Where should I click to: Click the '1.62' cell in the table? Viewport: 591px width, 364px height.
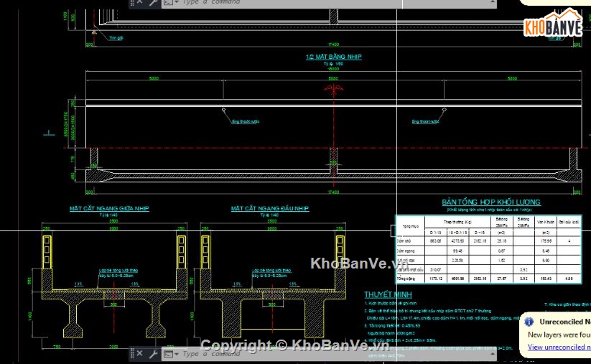(502, 261)
